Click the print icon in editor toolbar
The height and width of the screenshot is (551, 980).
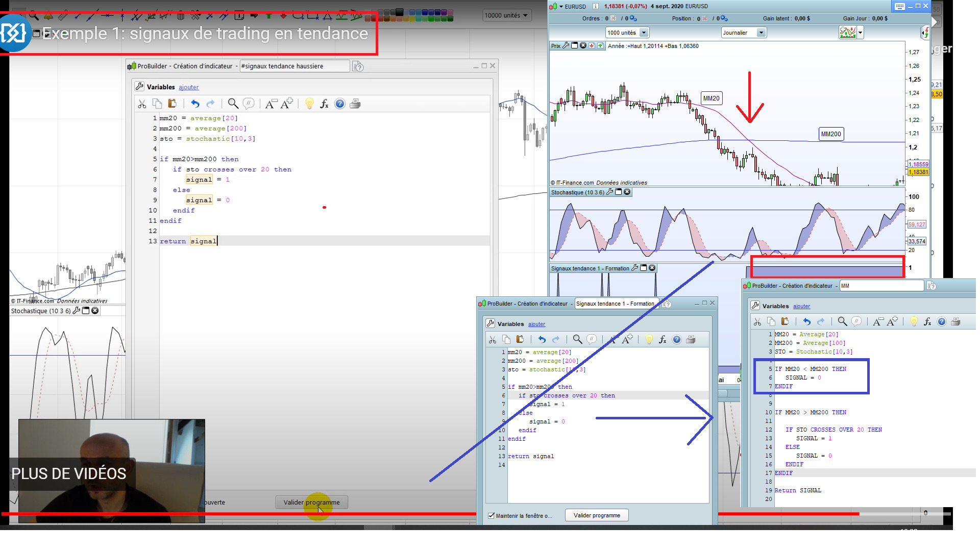(355, 104)
